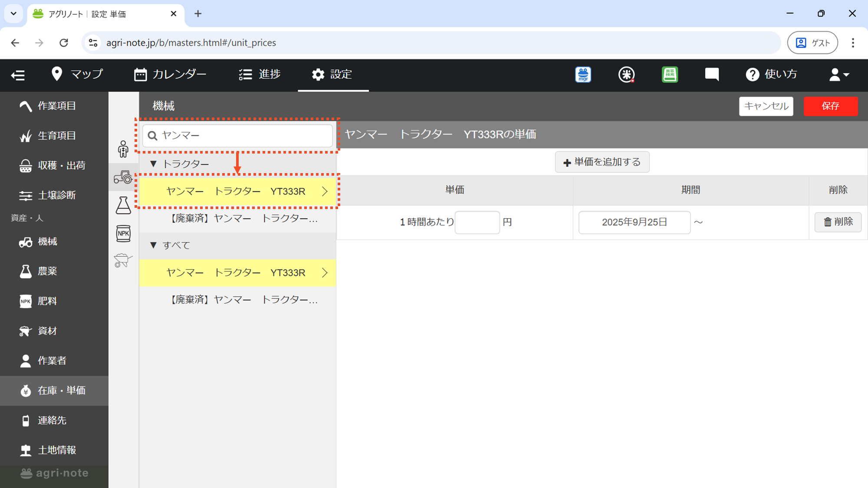This screenshot has height=488, width=868.
Task: Click the circular asterisk icon in header
Action: [x=626, y=75]
